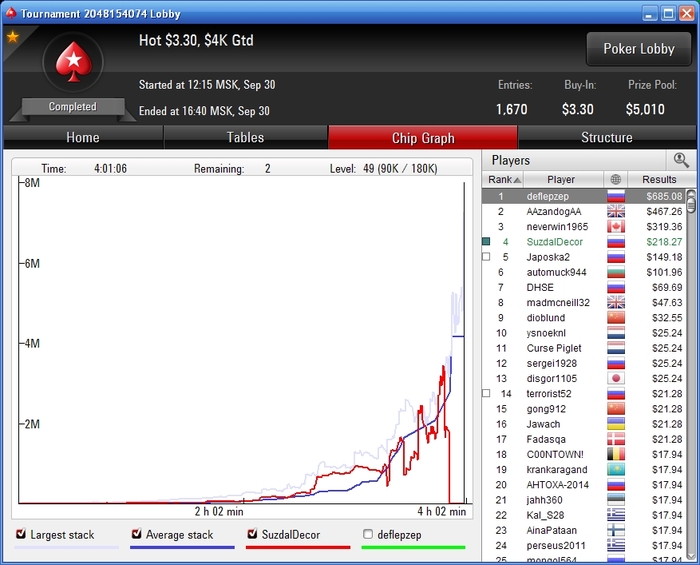This screenshot has width=700, height=565.
Task: Click the red SuzdalDecor color line
Action: [x=298, y=547]
